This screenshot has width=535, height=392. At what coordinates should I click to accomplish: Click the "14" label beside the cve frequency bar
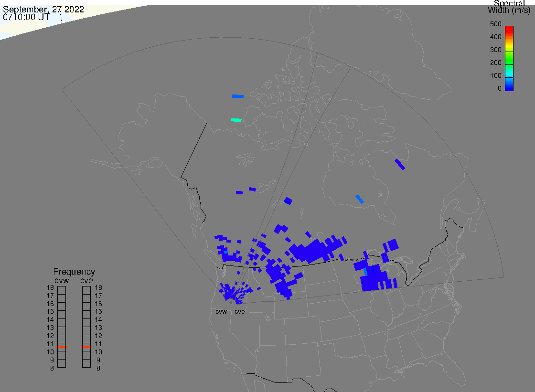pyautogui.click(x=98, y=320)
